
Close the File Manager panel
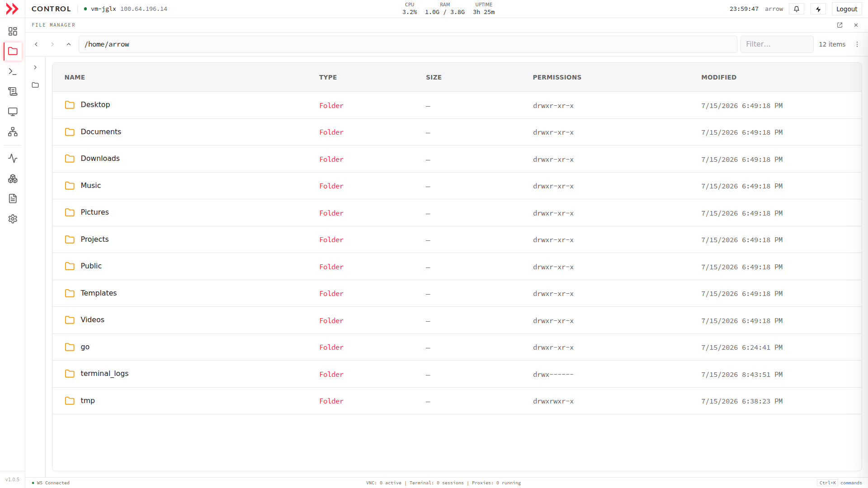click(x=856, y=25)
